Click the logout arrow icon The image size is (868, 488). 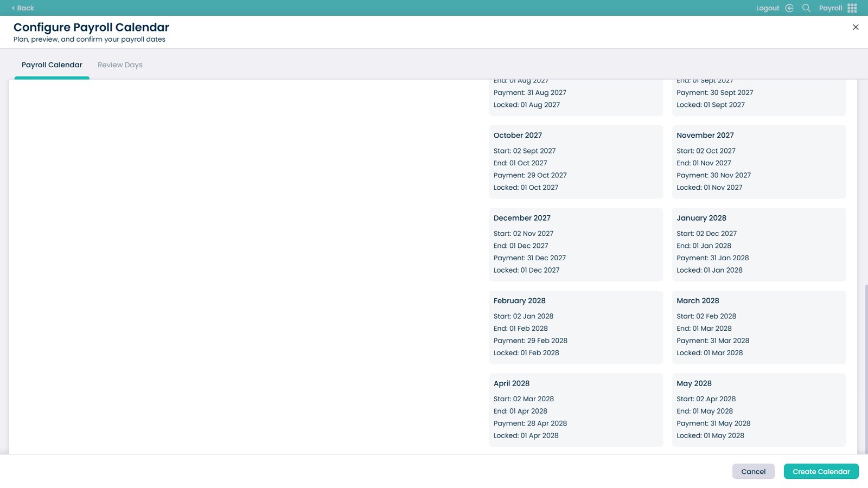(789, 8)
